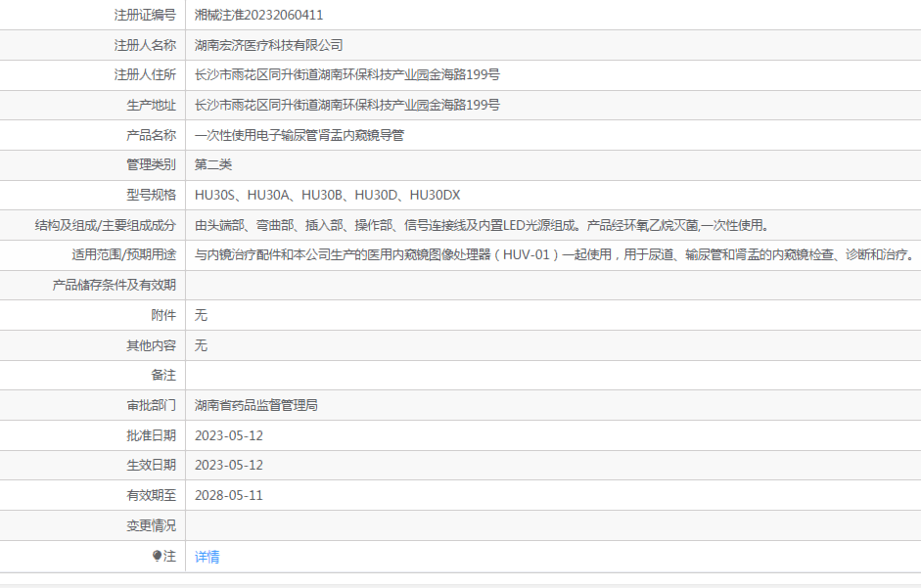The image size is (921, 588).
Task: Select company name 湖南宏济医疗科技有限公司
Action: click(268, 45)
